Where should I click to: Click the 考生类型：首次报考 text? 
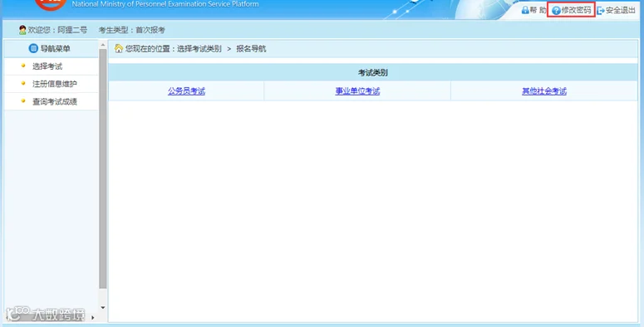(132, 30)
